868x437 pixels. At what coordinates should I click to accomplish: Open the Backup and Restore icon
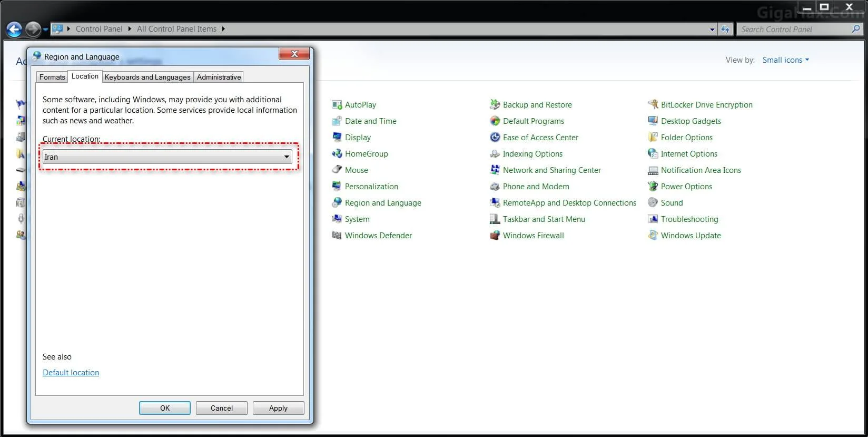pyautogui.click(x=495, y=105)
